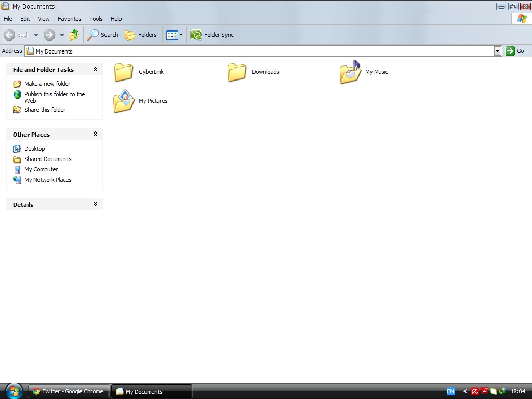Open the Help menu
This screenshot has height=399, width=532.
[116, 19]
